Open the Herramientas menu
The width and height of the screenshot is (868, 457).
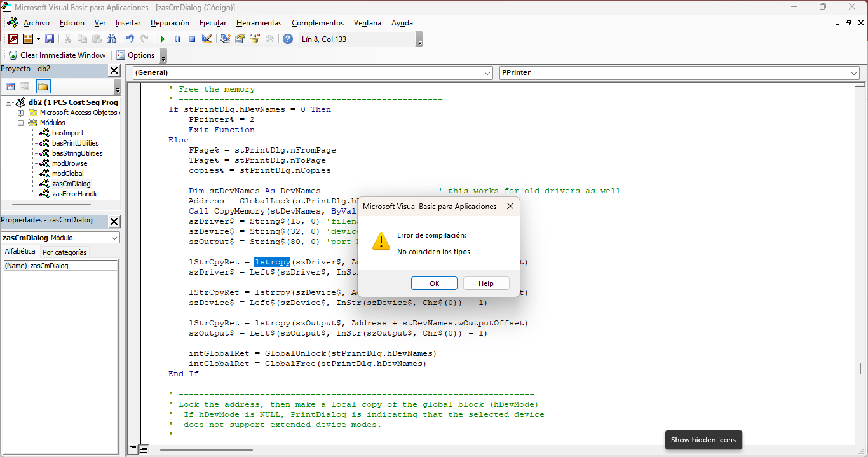(x=259, y=23)
